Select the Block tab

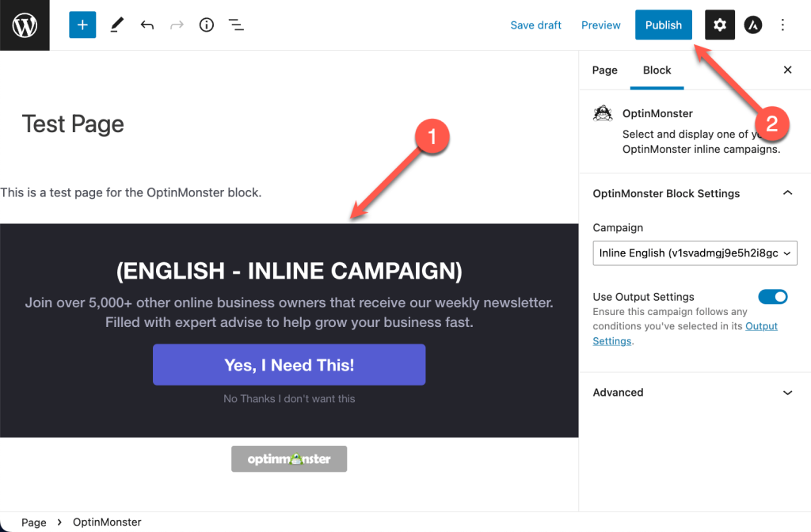(657, 70)
